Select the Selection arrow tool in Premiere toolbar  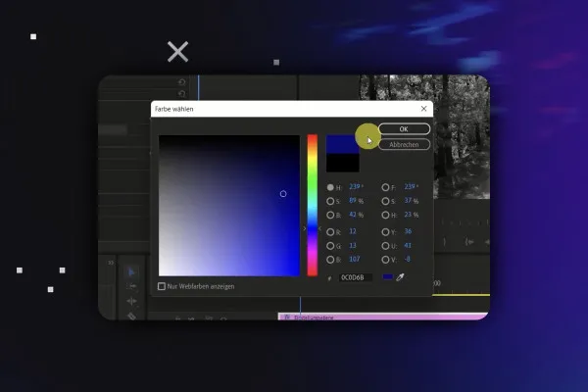[131, 272]
